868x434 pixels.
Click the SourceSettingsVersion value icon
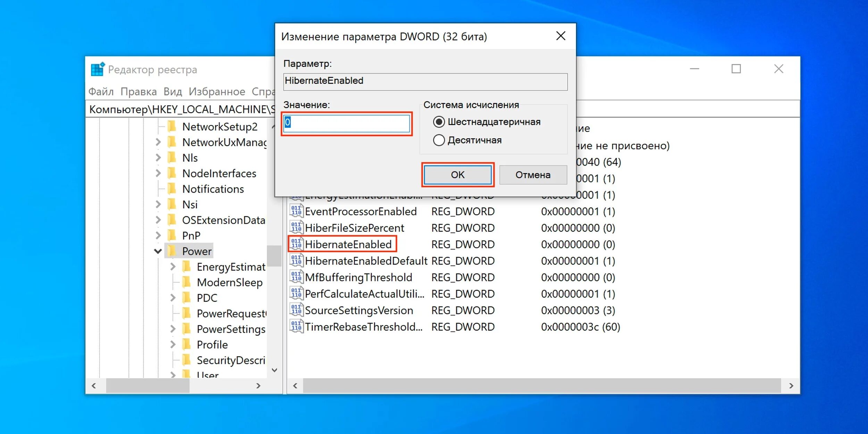click(296, 310)
